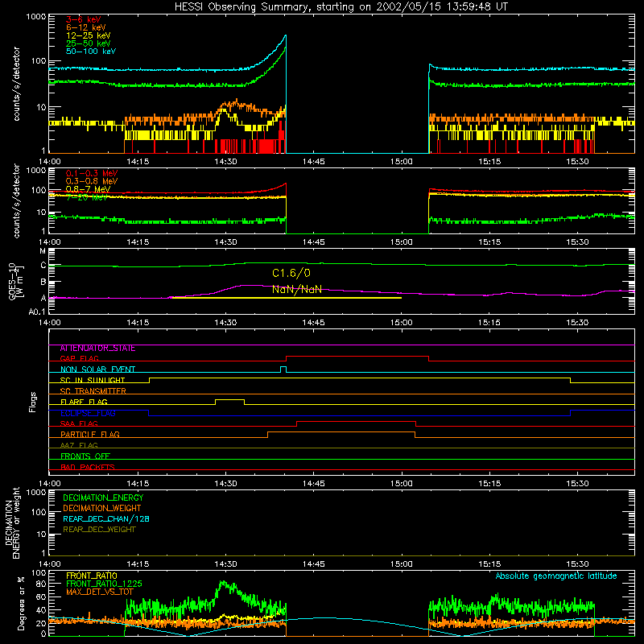Screen dimensions: 644x644
Task: Select the SC_IN_SUNLIGHT flag label
Action: coord(93,380)
